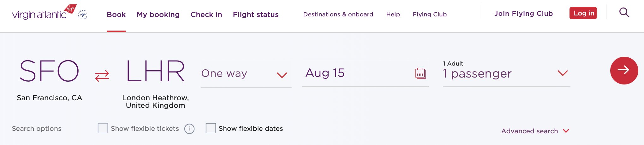Open the One way trip type dropdown
Viewport: 644px width, 145px height.
pos(246,74)
